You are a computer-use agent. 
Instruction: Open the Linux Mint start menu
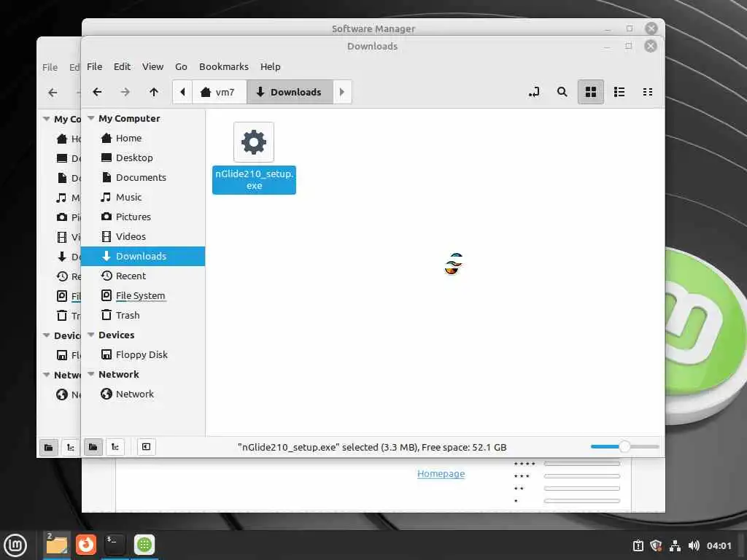pyautogui.click(x=15, y=545)
